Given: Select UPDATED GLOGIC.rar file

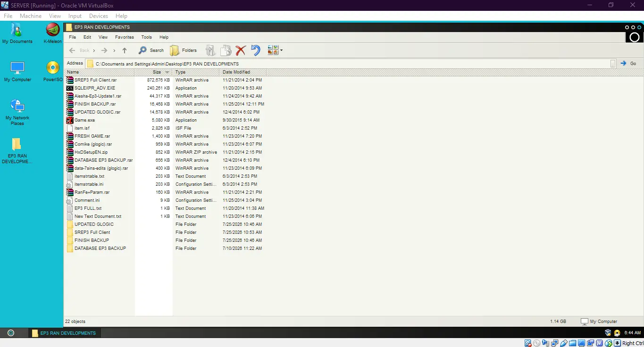Looking at the screenshot, I should (97, 112).
